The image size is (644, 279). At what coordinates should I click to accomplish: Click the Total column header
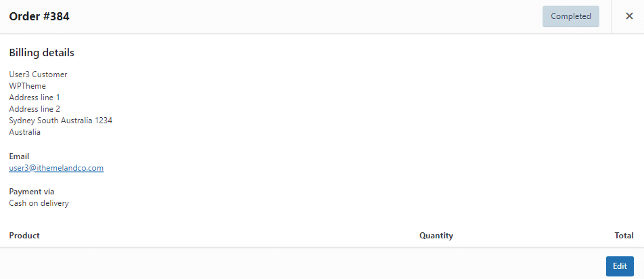coord(624,236)
